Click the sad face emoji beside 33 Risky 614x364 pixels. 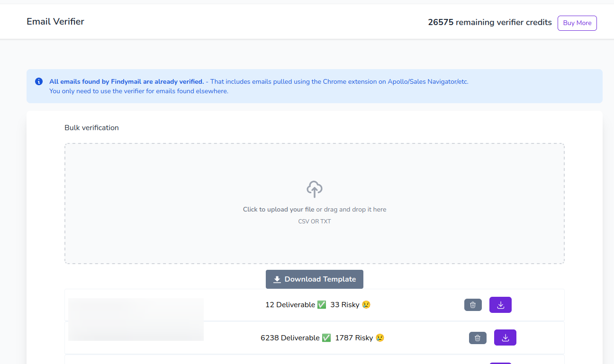pos(366,305)
